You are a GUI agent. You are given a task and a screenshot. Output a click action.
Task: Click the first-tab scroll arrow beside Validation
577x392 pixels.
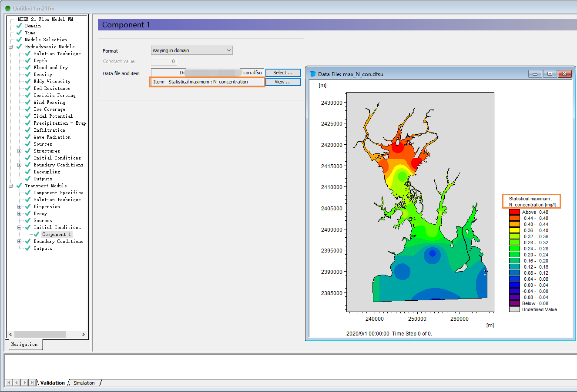coord(8,383)
